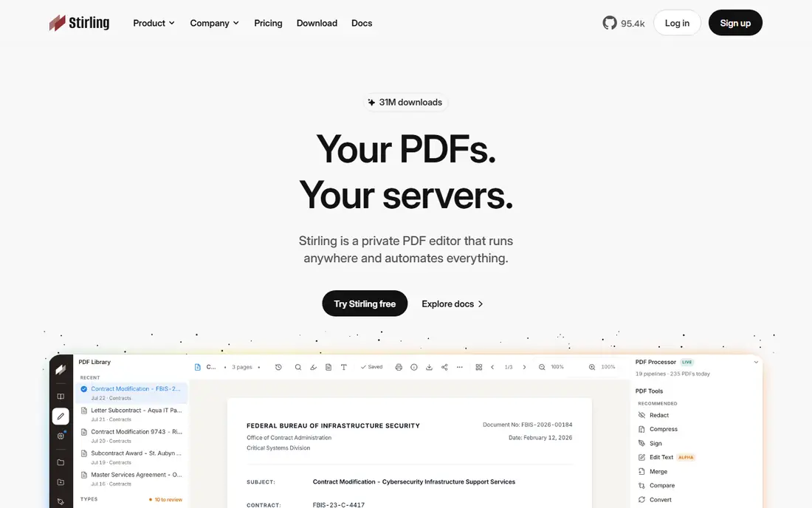Click the 1/3 page number indicator
812x508 pixels.
click(509, 367)
